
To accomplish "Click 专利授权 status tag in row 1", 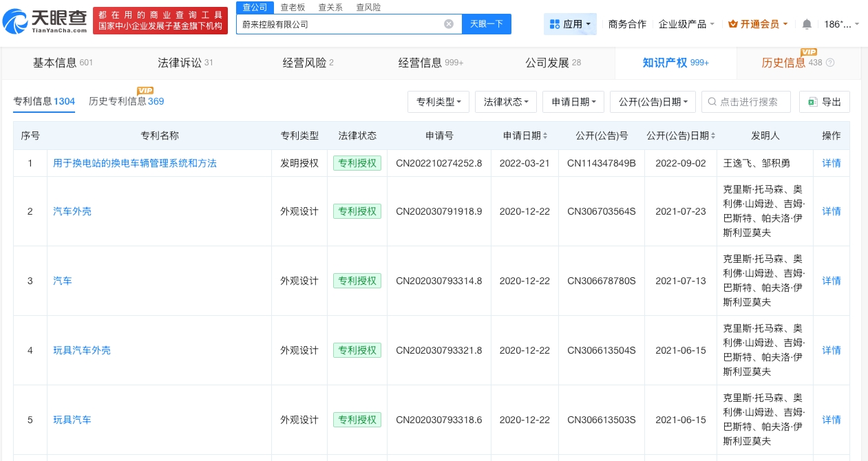I will coord(357,163).
